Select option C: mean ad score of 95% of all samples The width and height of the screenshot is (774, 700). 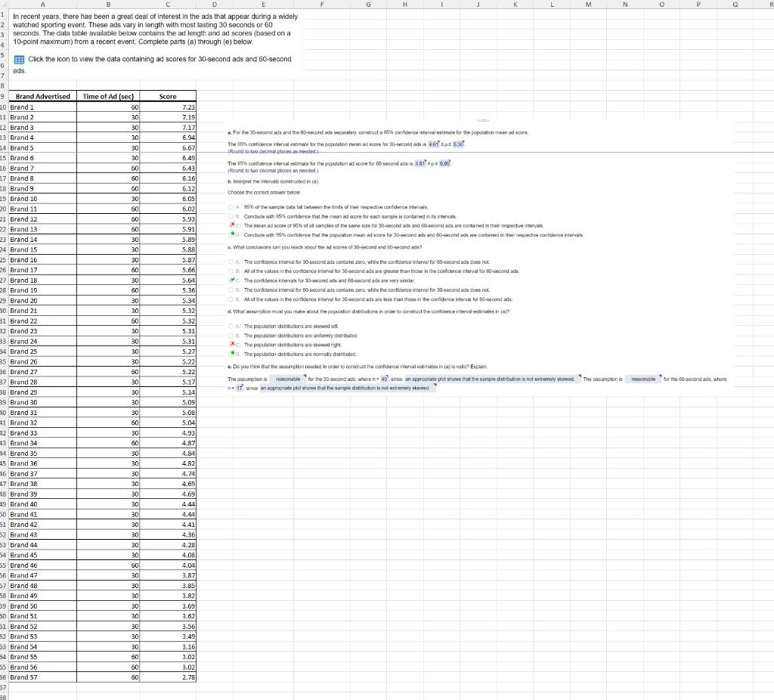pos(231,225)
